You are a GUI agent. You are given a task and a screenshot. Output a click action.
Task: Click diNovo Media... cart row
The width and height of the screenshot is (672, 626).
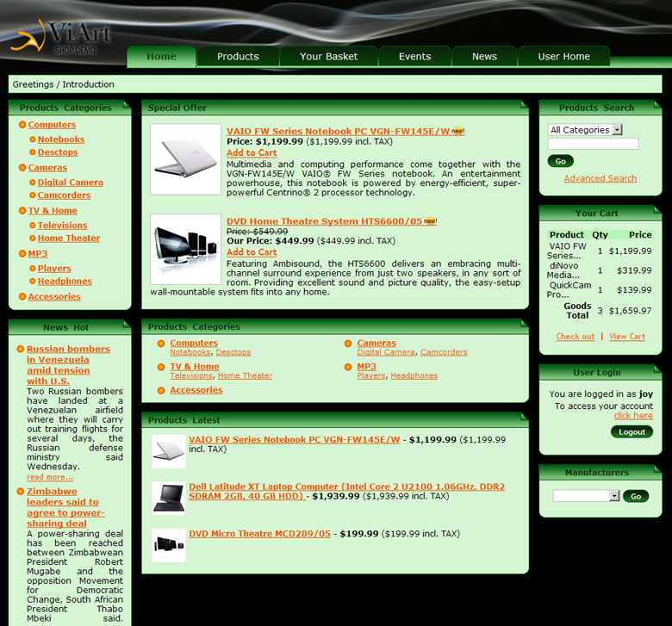(600, 270)
